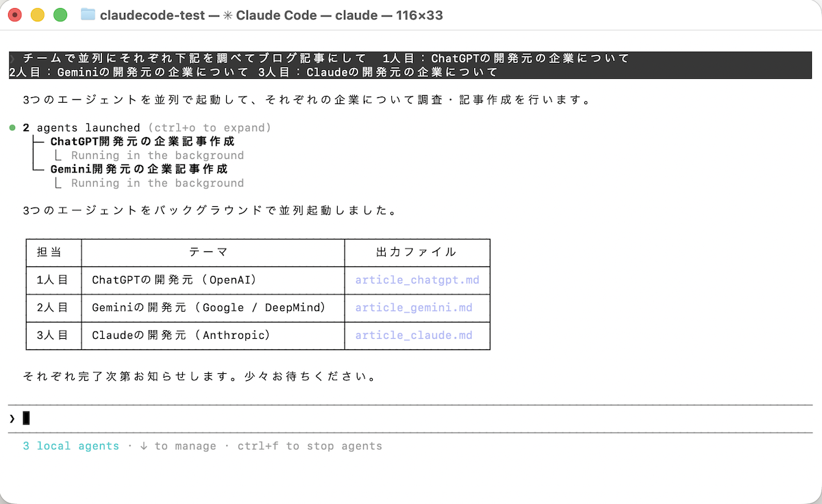Click the green agents status dot
The image size is (822, 504).
click(12, 128)
